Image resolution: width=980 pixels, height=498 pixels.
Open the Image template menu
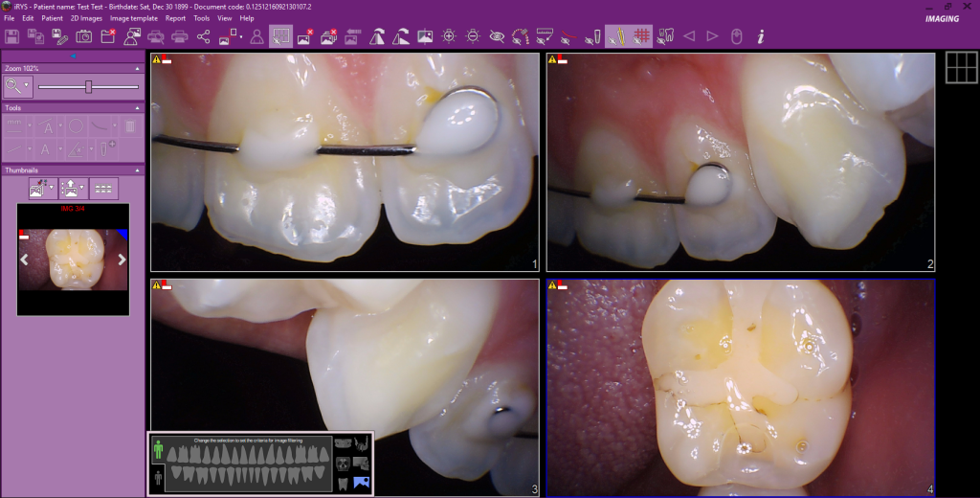(134, 18)
